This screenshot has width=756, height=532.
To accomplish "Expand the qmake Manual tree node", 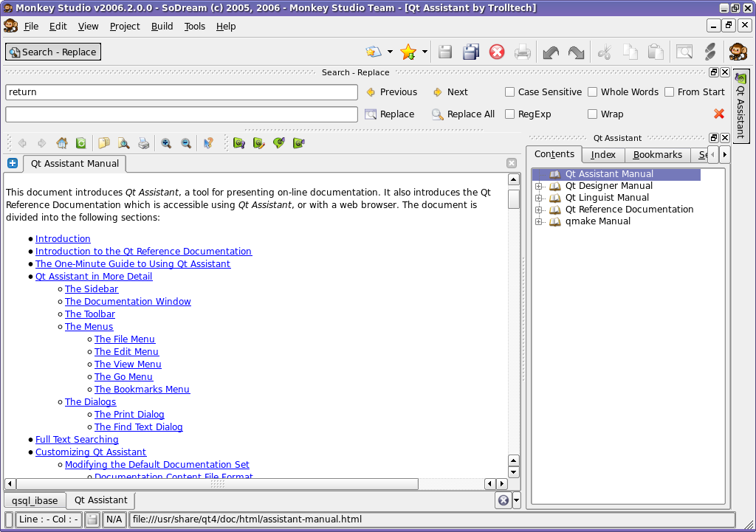I will [538, 221].
